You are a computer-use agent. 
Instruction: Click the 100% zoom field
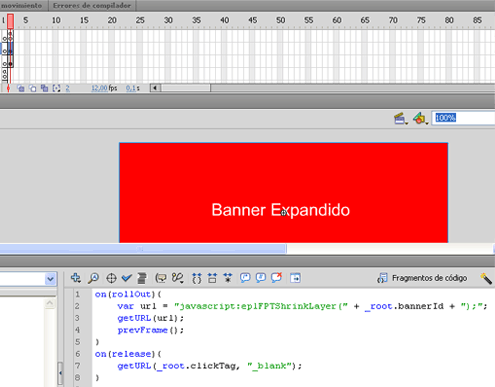tap(463, 118)
